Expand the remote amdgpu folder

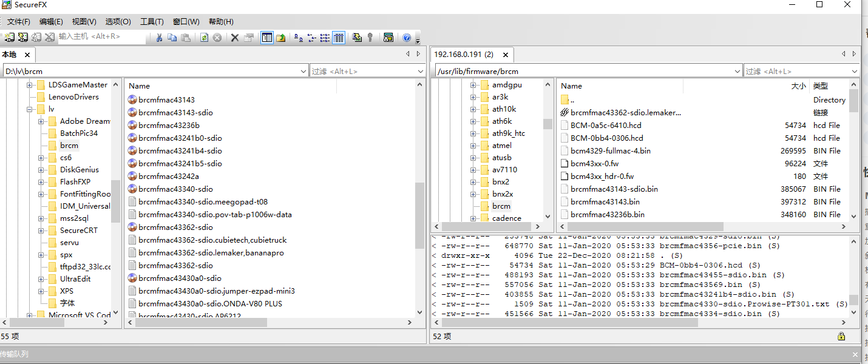(473, 85)
